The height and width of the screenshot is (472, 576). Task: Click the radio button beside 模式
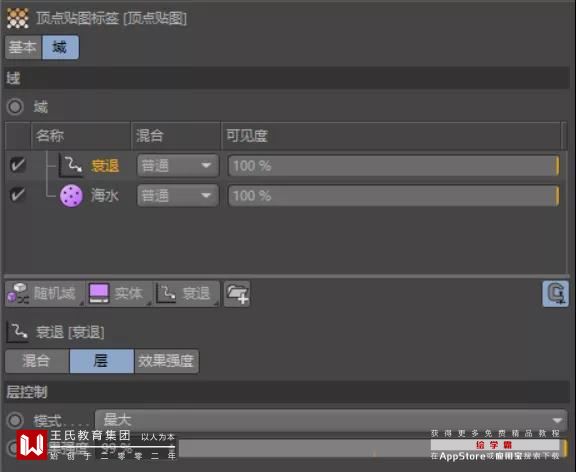pos(15,420)
